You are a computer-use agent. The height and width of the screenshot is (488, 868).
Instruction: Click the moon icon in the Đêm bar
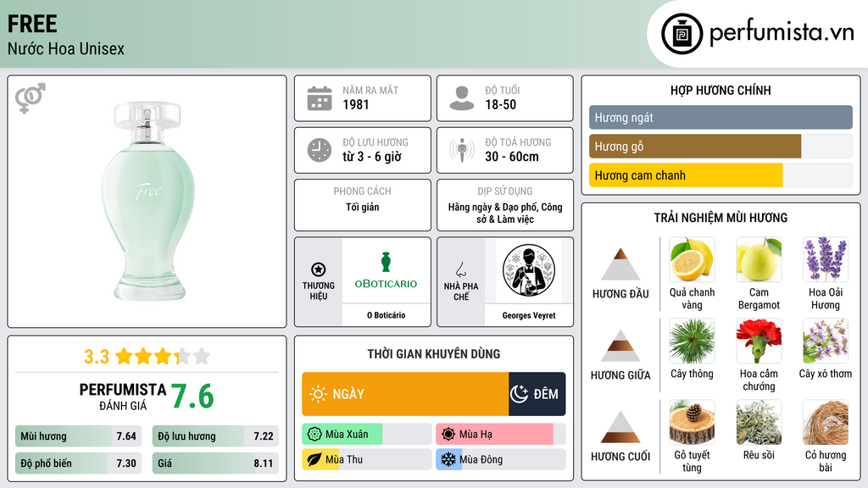coord(519,394)
